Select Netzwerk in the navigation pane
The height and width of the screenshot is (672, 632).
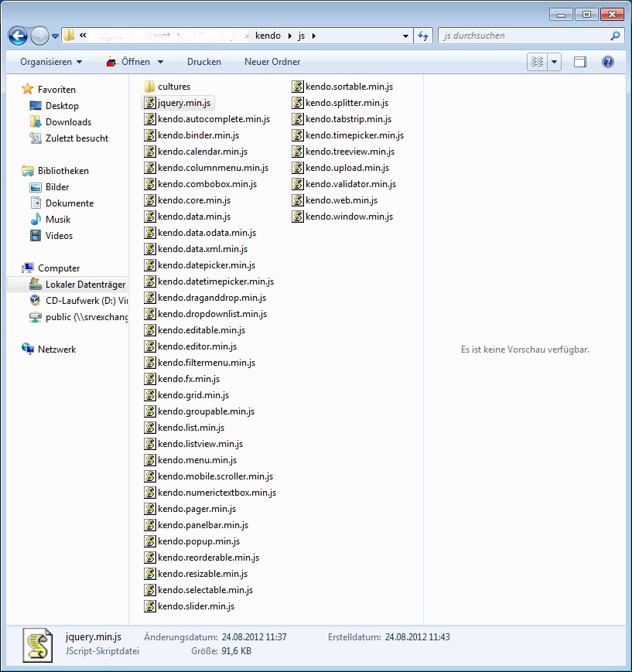49,350
